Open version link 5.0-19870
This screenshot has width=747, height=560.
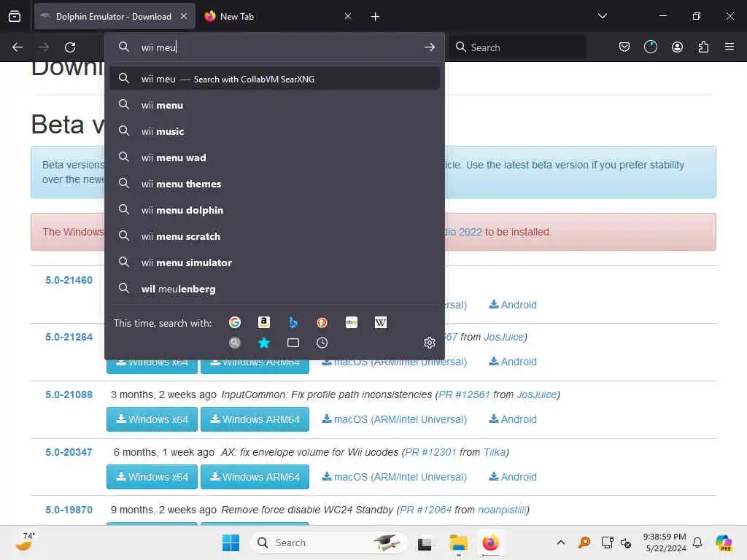click(x=69, y=510)
